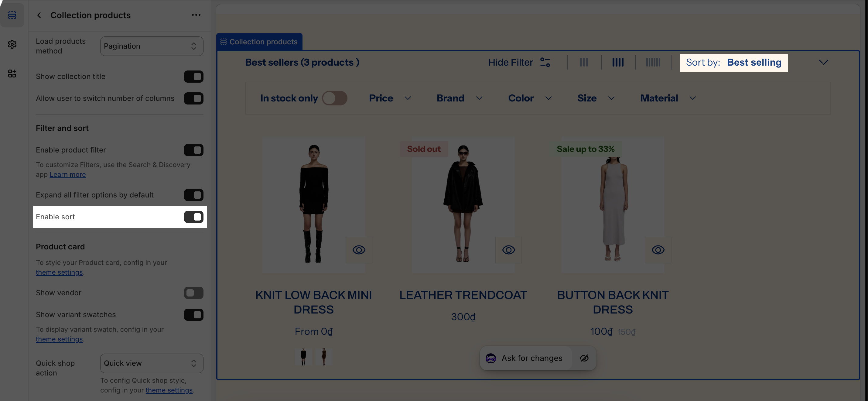Open the Quick shop action dropdown

(x=152, y=363)
